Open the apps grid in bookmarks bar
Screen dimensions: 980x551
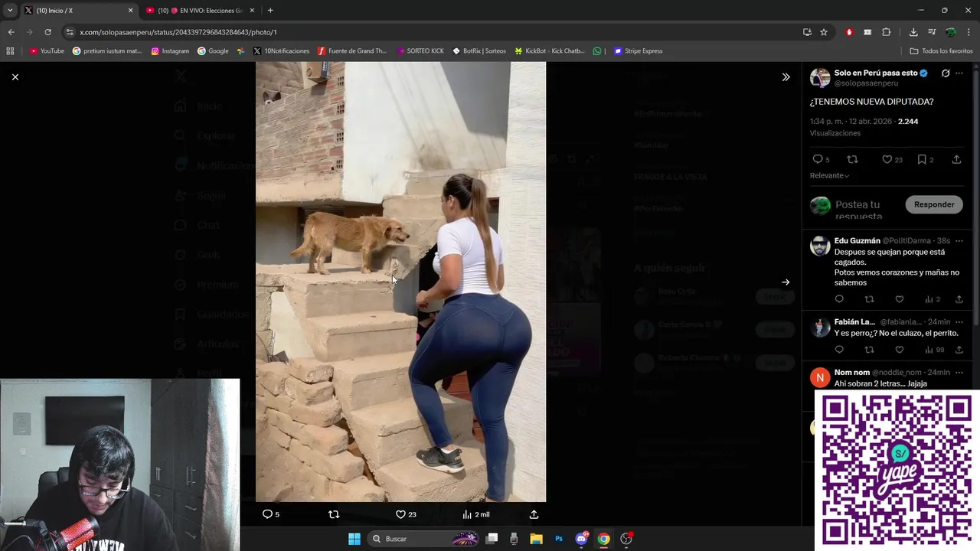(x=10, y=51)
